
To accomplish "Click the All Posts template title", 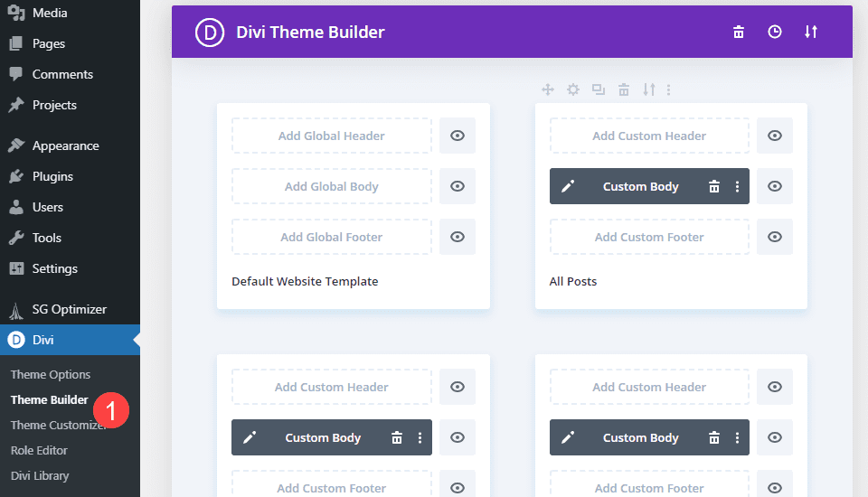I will pyautogui.click(x=573, y=281).
